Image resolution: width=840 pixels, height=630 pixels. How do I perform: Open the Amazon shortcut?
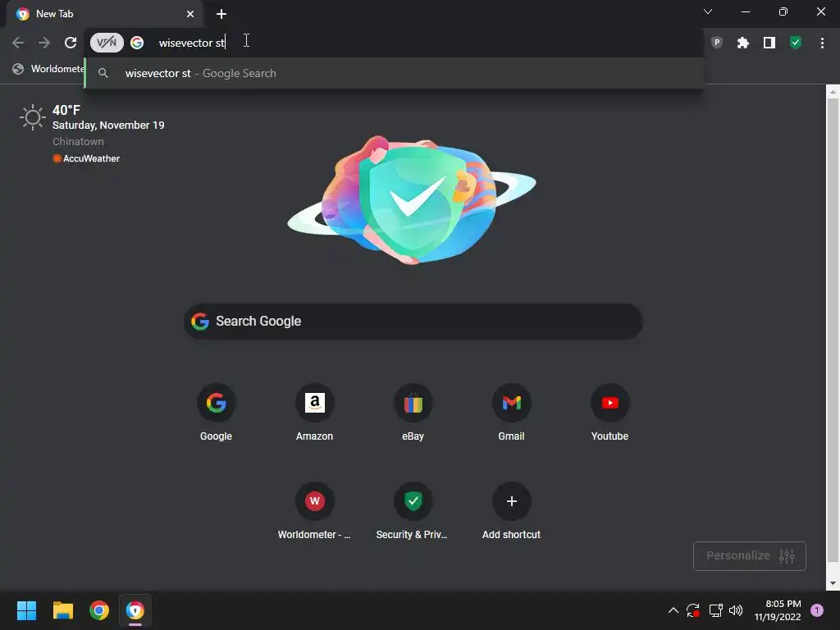coord(314,413)
